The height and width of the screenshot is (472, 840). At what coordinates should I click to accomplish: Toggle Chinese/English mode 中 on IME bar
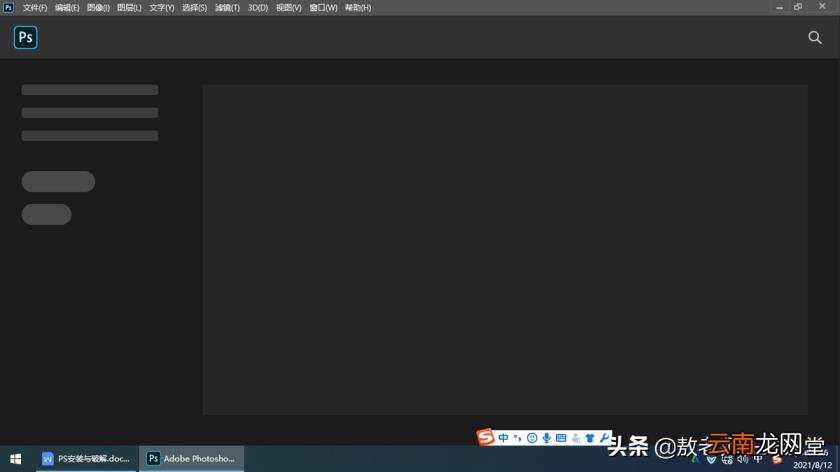pos(503,438)
